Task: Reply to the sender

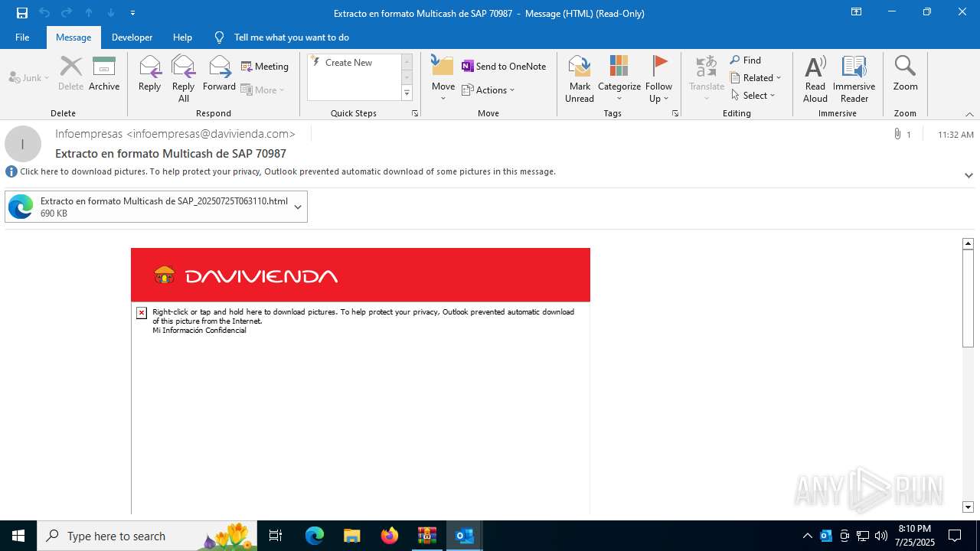Action: coord(149,73)
